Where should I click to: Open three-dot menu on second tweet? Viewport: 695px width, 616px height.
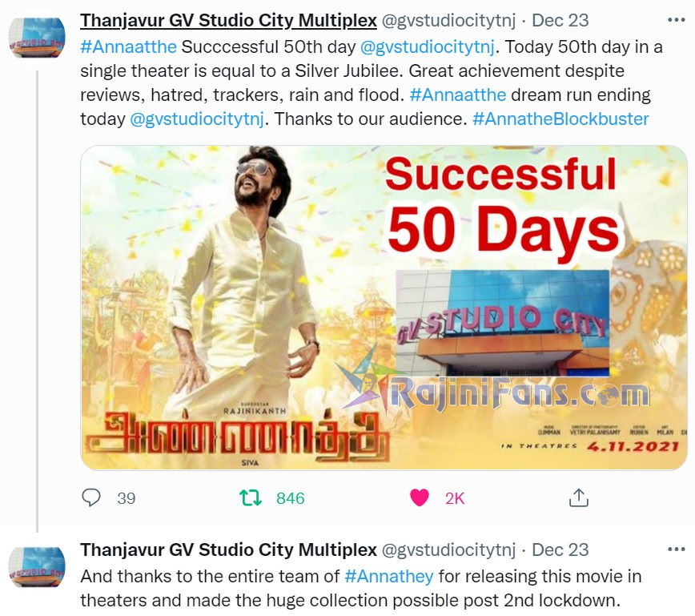tap(677, 550)
